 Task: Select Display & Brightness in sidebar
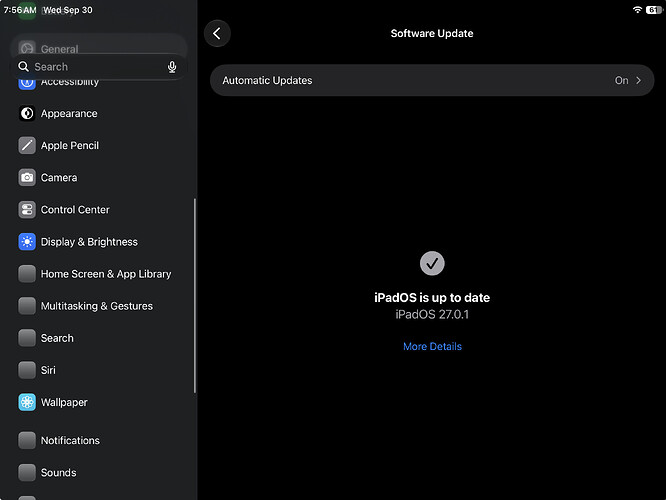click(89, 242)
